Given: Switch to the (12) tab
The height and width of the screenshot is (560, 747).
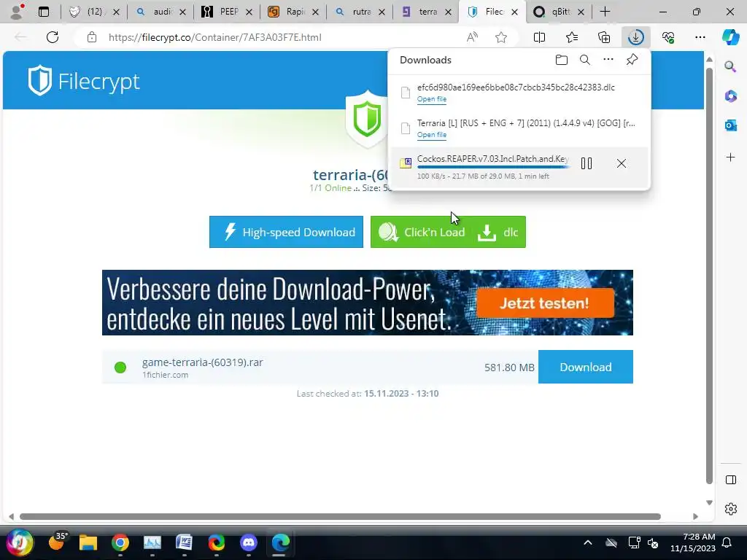Looking at the screenshot, I should coord(94,12).
